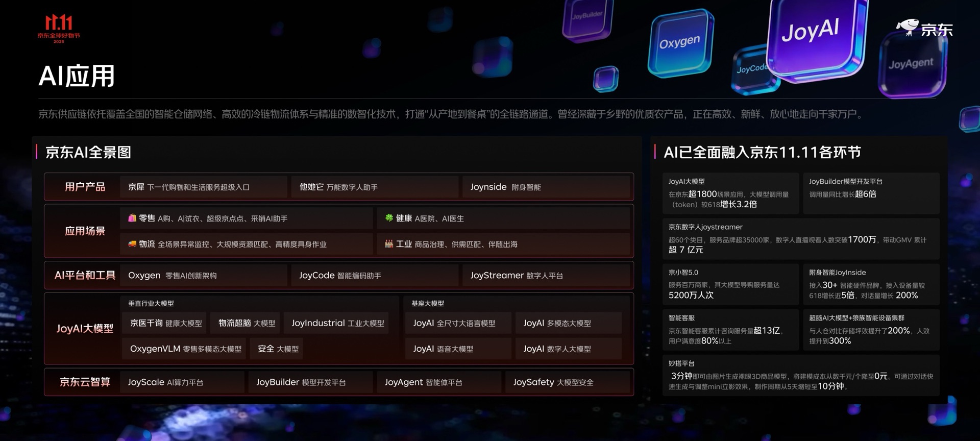Click the logistics truck icon
980x441 pixels.
pos(132,244)
